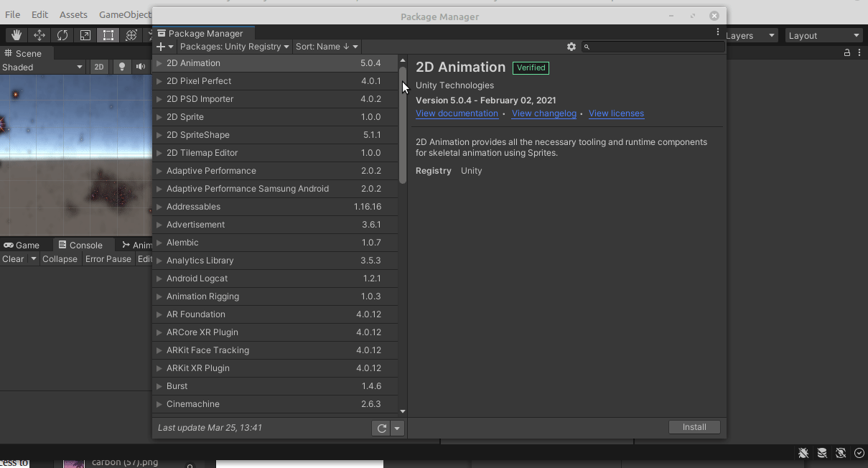The width and height of the screenshot is (868, 468).
Task: Open the View licenses link
Action: (616, 113)
